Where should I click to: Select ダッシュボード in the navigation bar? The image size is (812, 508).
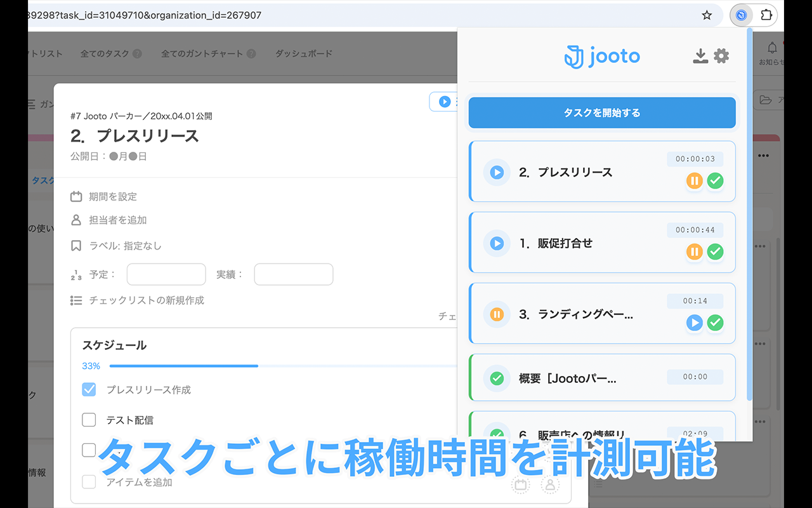(303, 53)
